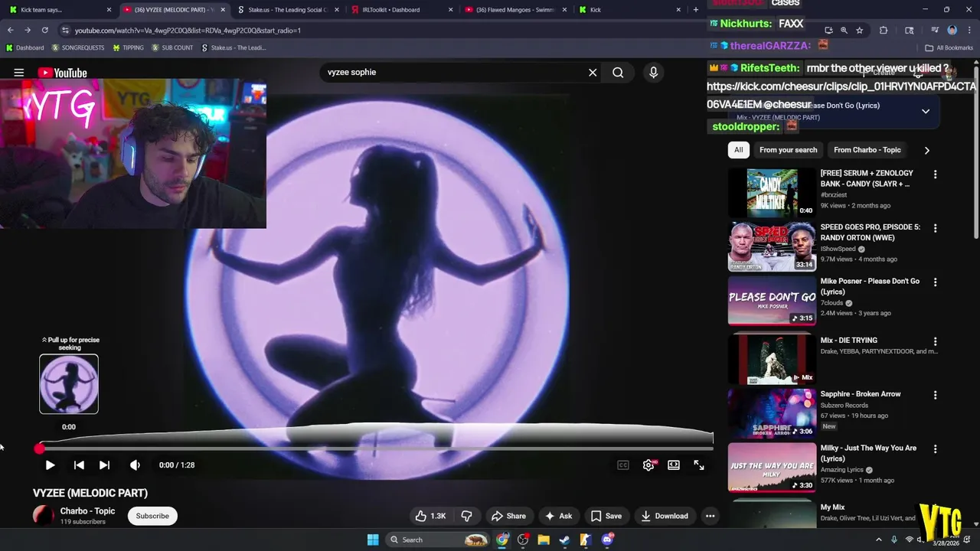Select the From Charbo - Topic chip
This screenshot has width=980, height=551.
(x=867, y=150)
